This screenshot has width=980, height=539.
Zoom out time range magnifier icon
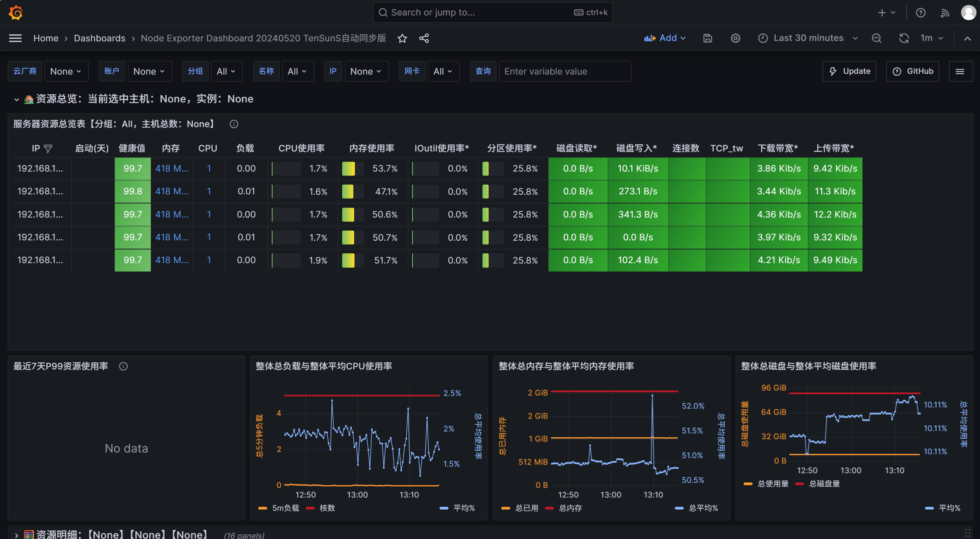pos(876,38)
